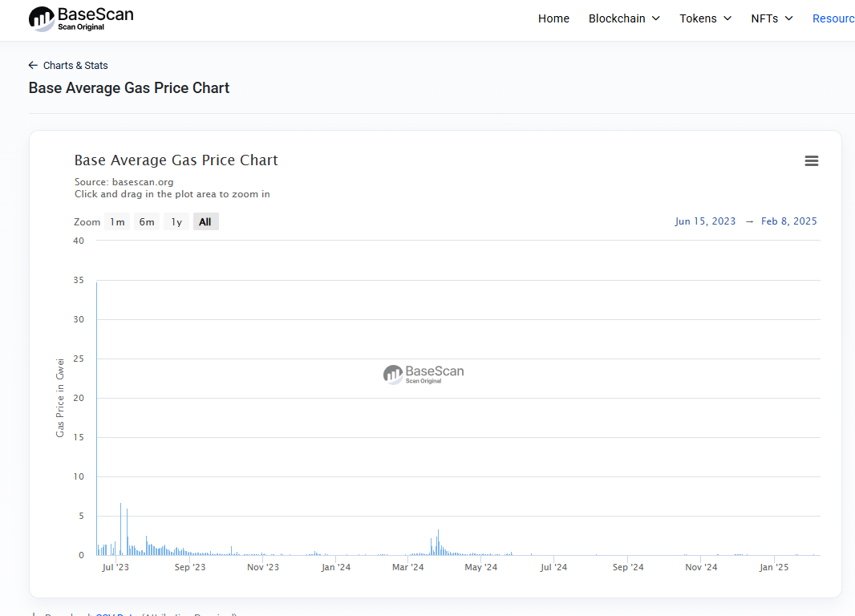The image size is (855, 616).
Task: Click the BaseScan logo in header
Action: [81, 18]
